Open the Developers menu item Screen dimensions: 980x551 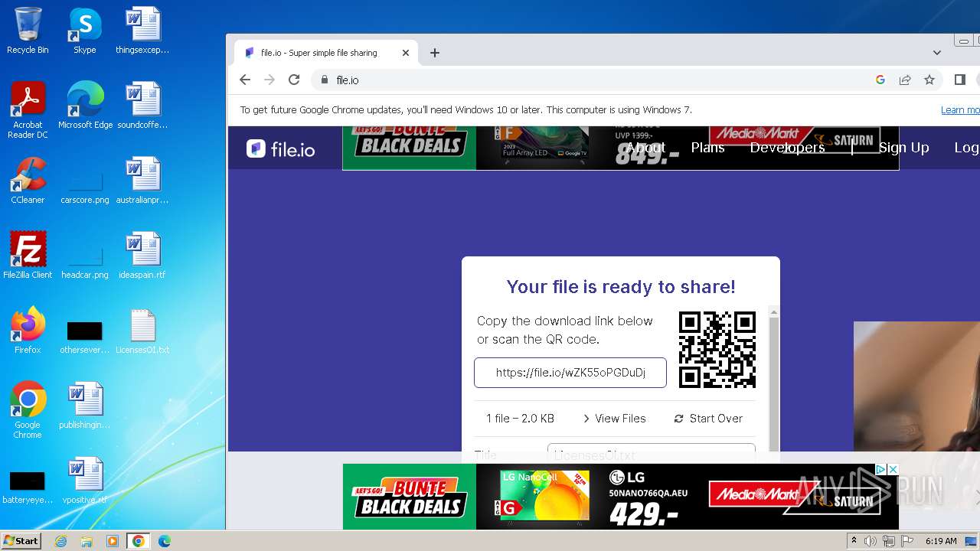click(787, 148)
